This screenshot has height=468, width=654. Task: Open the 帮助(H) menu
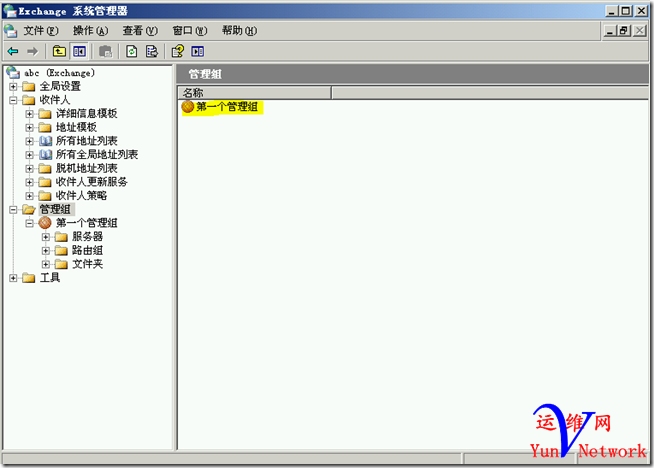coord(239,30)
